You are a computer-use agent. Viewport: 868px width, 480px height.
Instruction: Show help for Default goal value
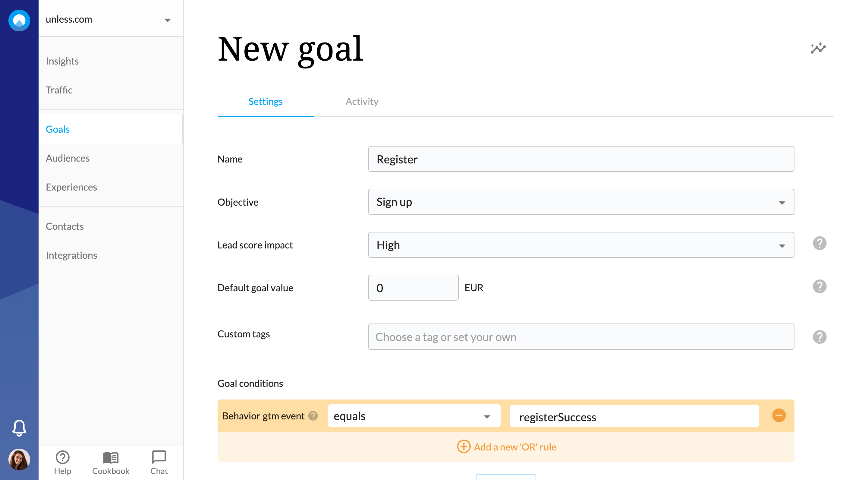pyautogui.click(x=819, y=286)
